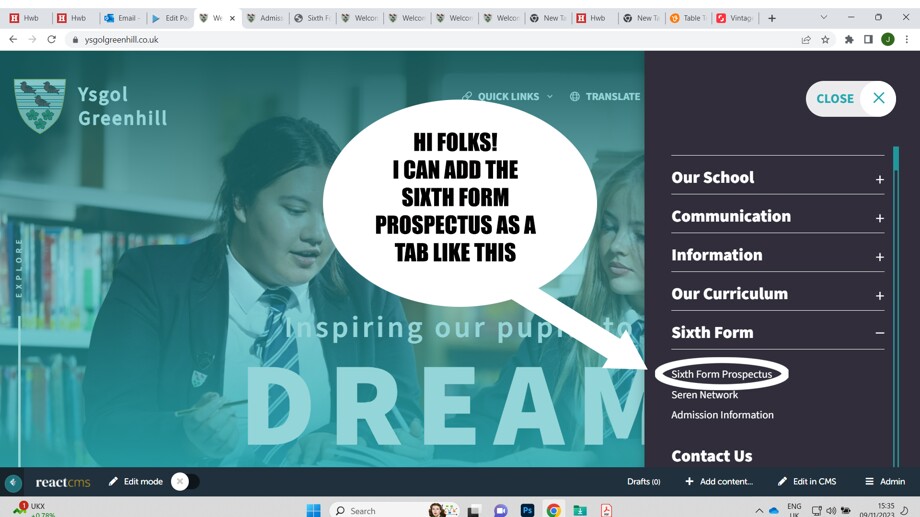
Task: Open the browser Extensions puzzle icon
Action: pyautogui.click(x=849, y=40)
